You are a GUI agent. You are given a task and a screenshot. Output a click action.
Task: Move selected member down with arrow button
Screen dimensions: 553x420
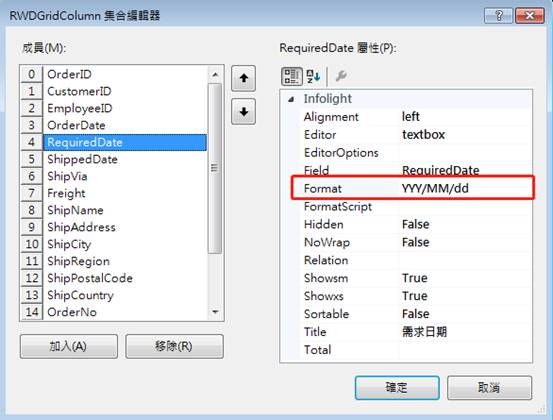(x=243, y=112)
